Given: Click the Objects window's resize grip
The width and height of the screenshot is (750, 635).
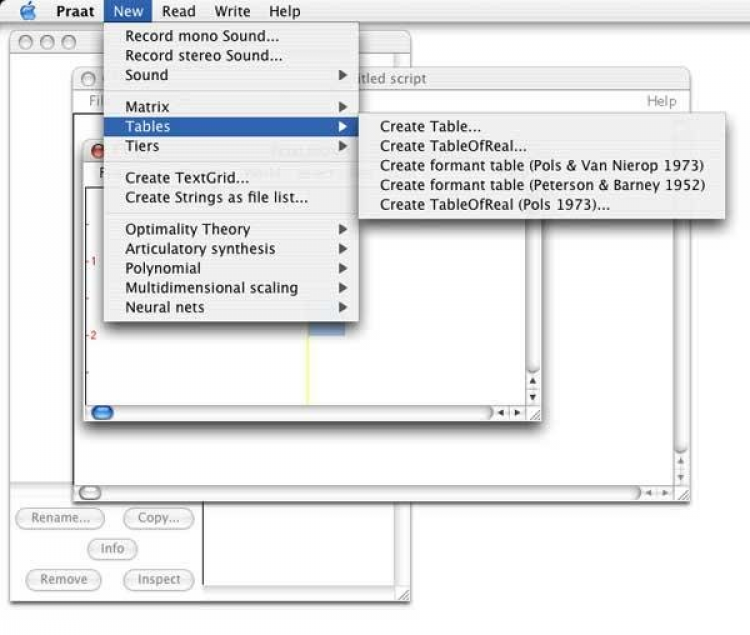Looking at the screenshot, I should pos(403,594).
